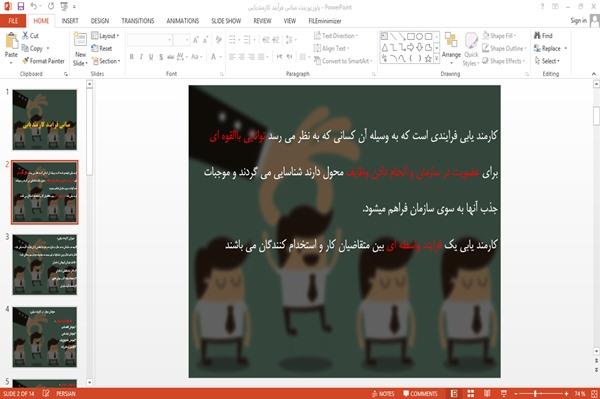Toggle text Shadow (S) formatting
600x399 pixels.
[161, 57]
